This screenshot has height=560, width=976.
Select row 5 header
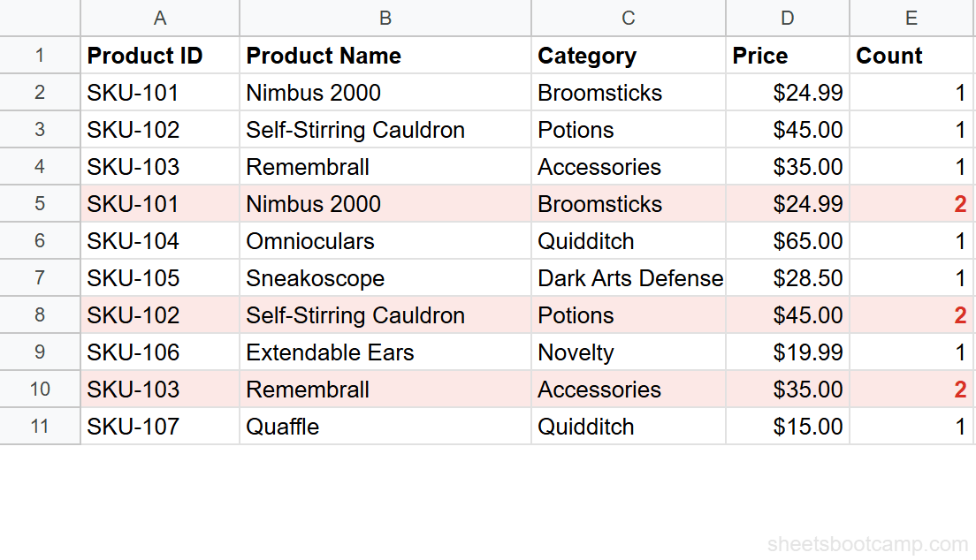(40, 203)
